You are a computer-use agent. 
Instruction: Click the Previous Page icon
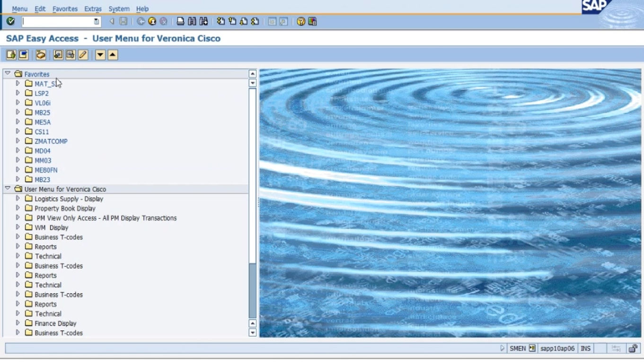tap(232, 21)
